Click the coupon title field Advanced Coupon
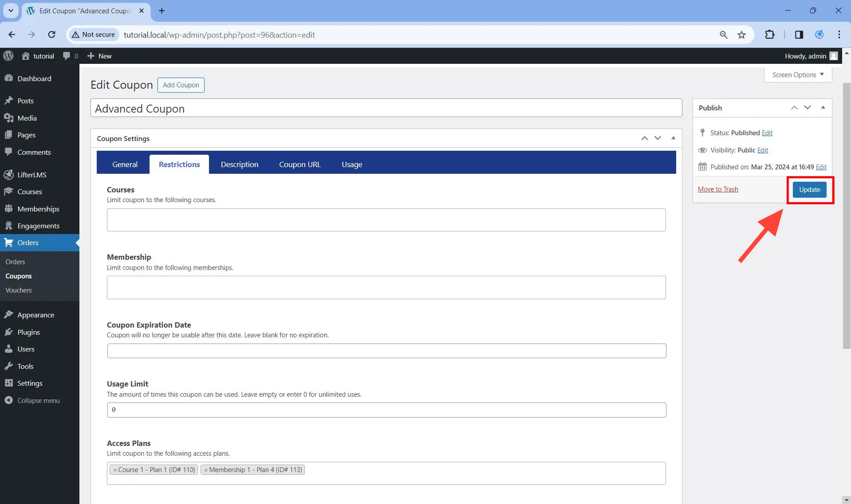 click(x=386, y=108)
